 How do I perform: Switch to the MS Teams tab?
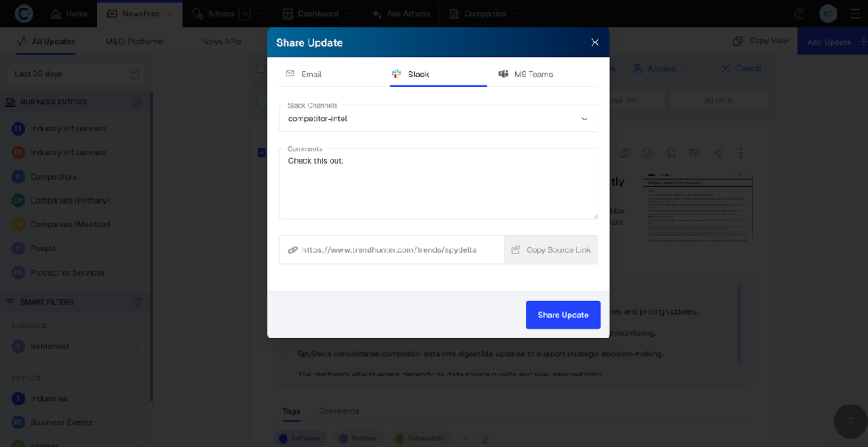(526, 75)
